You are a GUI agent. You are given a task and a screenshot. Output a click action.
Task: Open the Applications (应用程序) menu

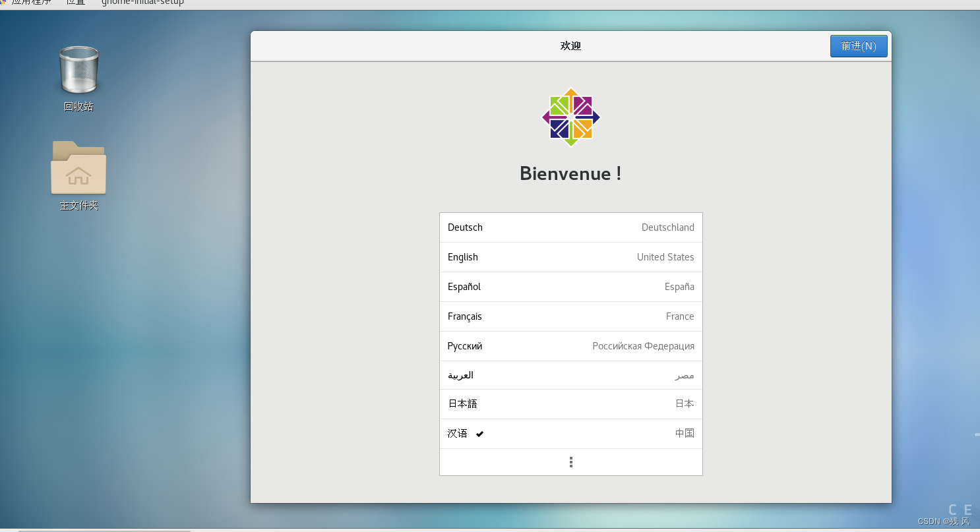tap(30, 2)
